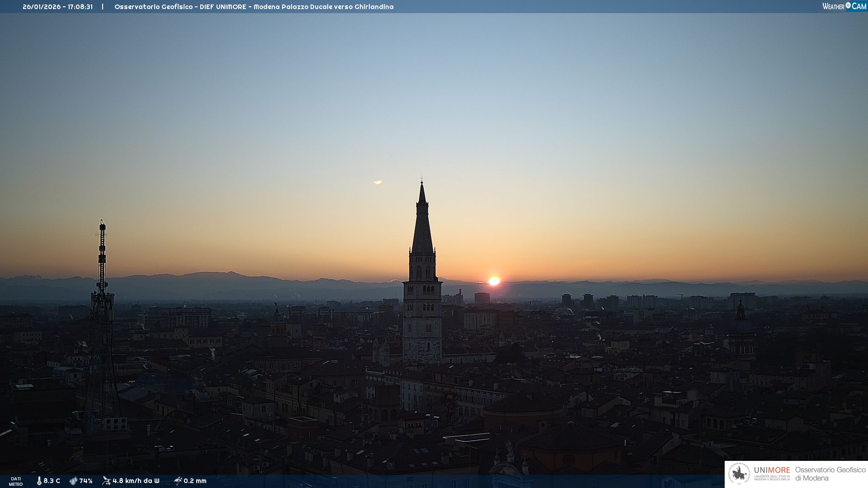Click the WeatherCam logo
This screenshot has width=868, height=488.
(x=844, y=6)
